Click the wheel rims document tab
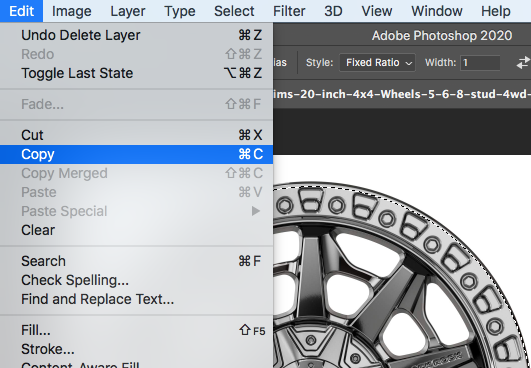 (x=402, y=94)
